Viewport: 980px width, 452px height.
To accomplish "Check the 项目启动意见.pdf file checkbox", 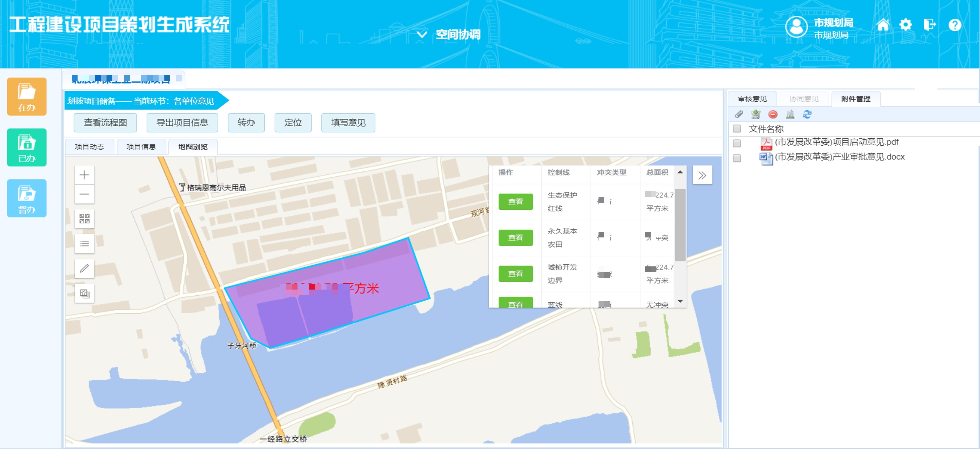I will [x=737, y=144].
